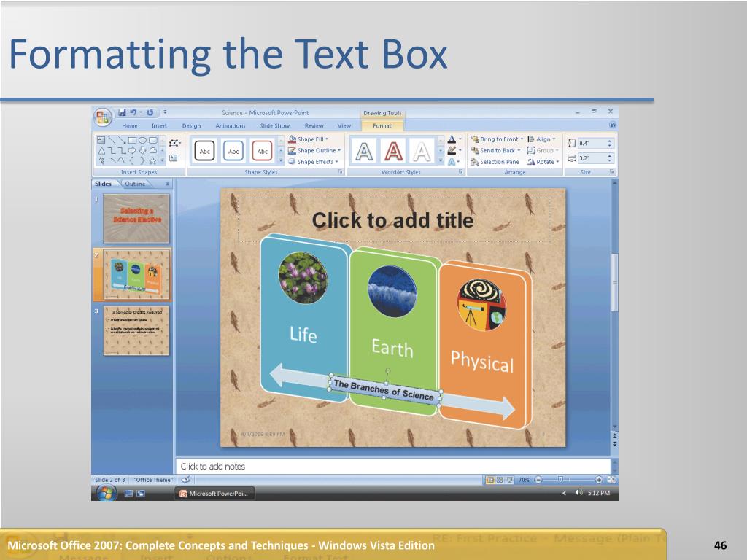
Task: Apply the white WordArt A style
Action: click(x=422, y=152)
